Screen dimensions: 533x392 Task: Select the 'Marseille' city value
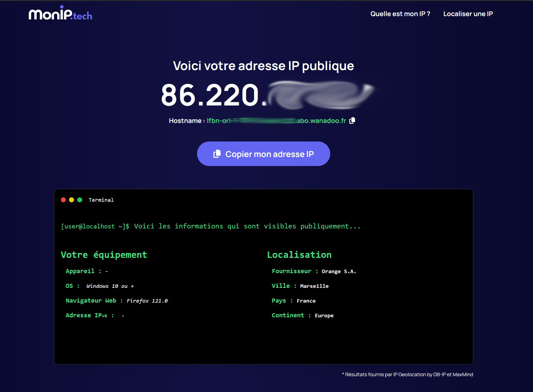[314, 286]
